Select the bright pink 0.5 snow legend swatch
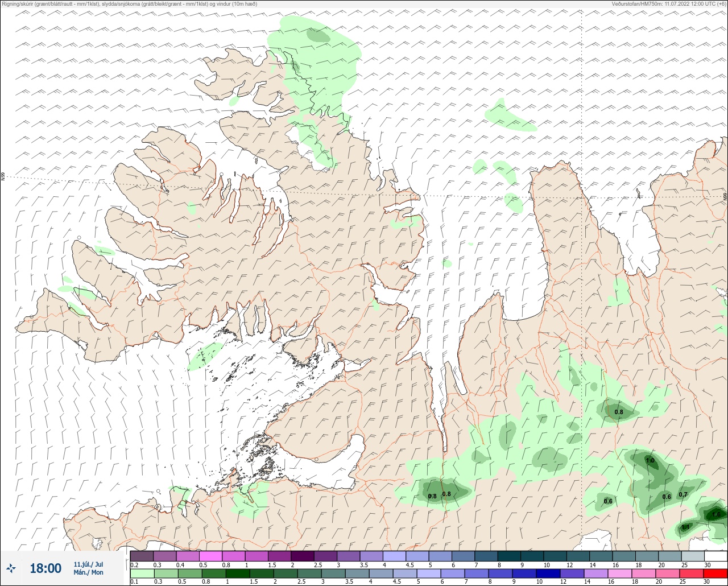 (x=210, y=556)
